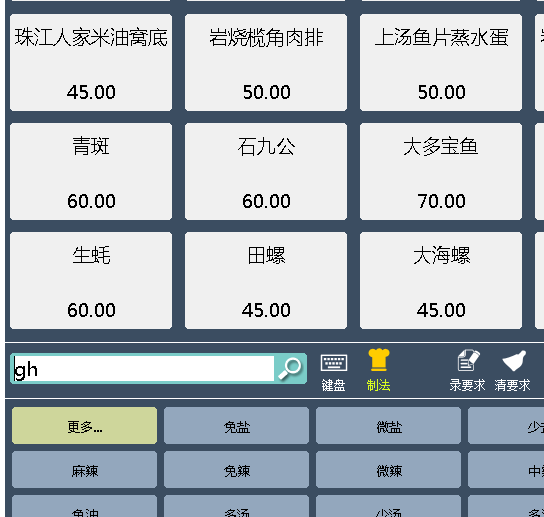
Task: Select the 大多宝鱼 dish tile
Action: point(441,172)
